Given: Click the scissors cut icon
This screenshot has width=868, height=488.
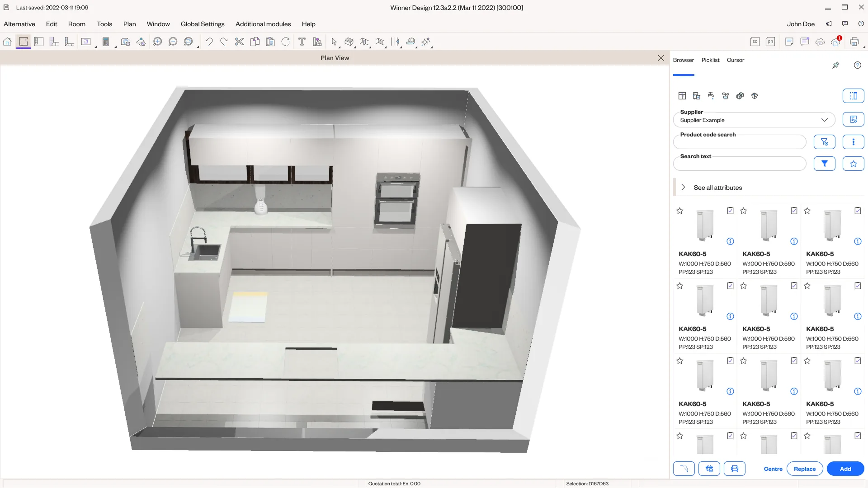Looking at the screenshot, I should pyautogui.click(x=240, y=42).
